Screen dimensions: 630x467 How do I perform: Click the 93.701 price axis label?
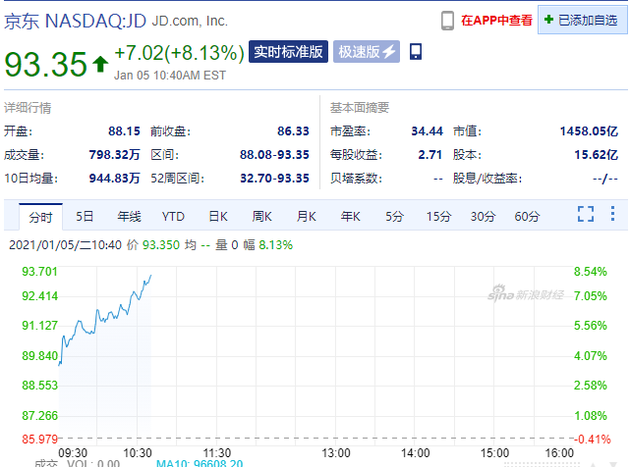(39, 272)
